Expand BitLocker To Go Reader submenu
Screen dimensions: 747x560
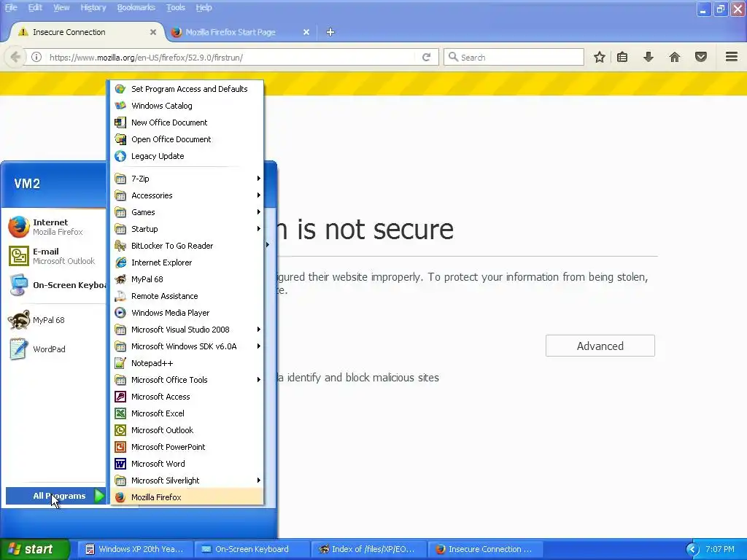(x=187, y=246)
